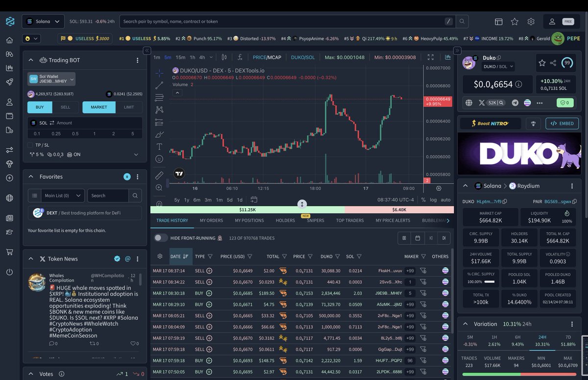Image resolution: width=588 pixels, height=380 pixels.
Task: Select the emoji sticker chart tool
Action: [x=159, y=159]
